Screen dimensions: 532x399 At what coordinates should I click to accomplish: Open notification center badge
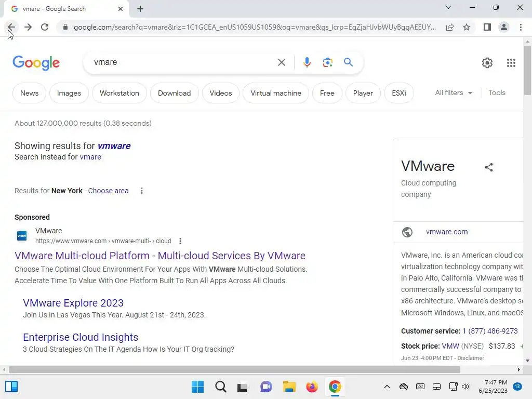click(517, 386)
